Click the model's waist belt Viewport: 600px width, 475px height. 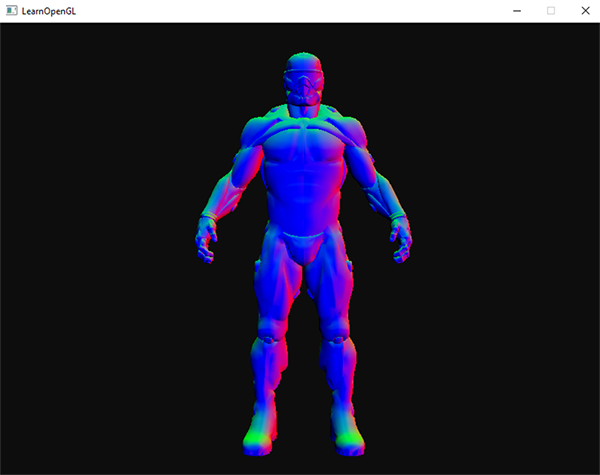click(304, 236)
